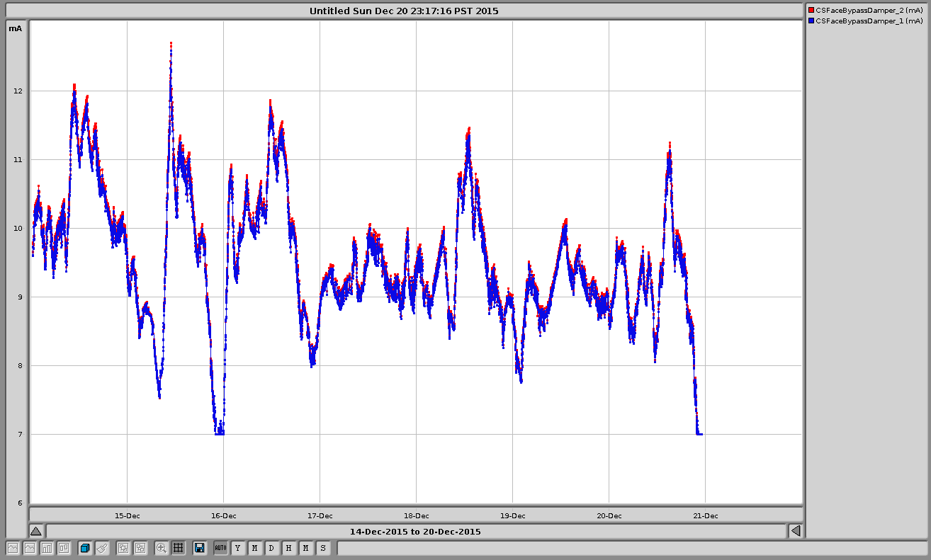Click the y-axis value '7'
The width and height of the screenshot is (931, 560).
coord(19,434)
